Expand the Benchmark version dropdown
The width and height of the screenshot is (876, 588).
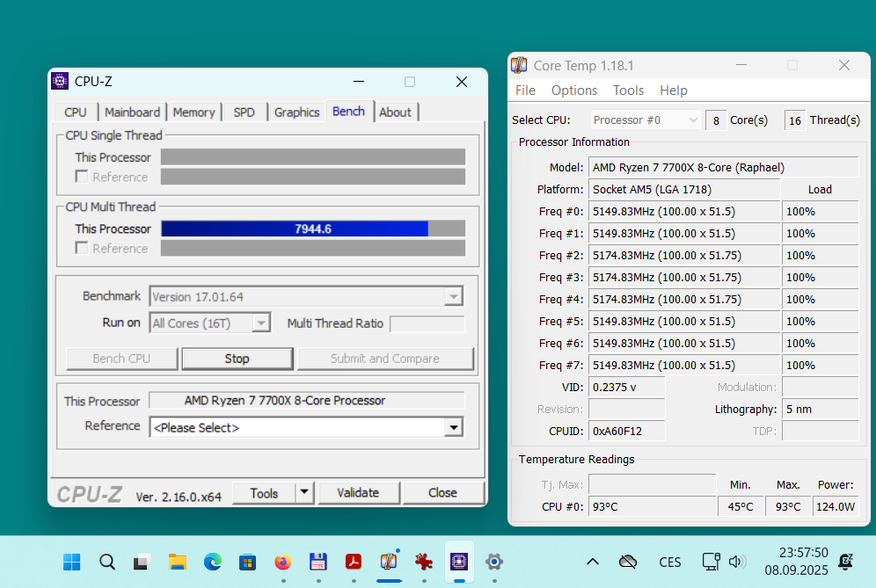[x=454, y=297]
